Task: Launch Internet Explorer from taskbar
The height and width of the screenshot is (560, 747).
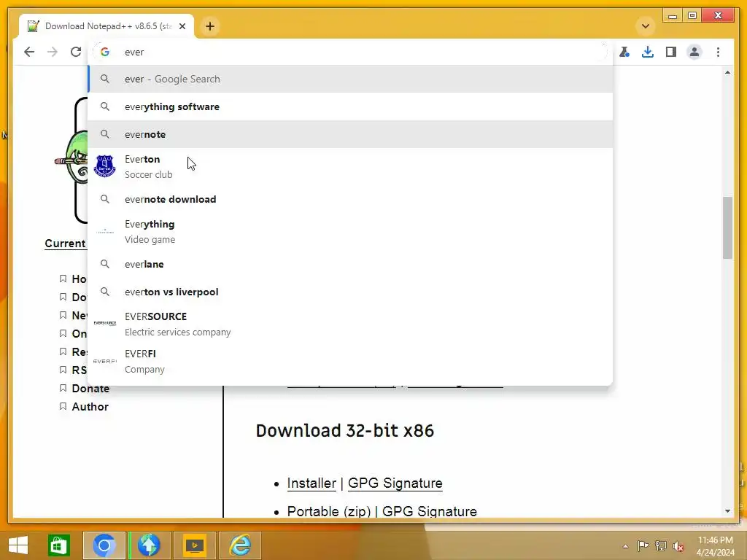Action: tap(240, 545)
